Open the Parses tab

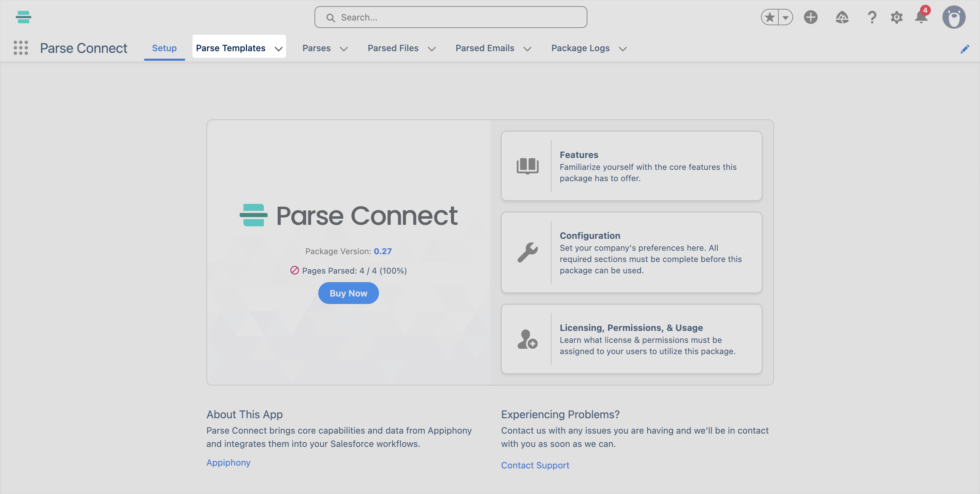317,48
